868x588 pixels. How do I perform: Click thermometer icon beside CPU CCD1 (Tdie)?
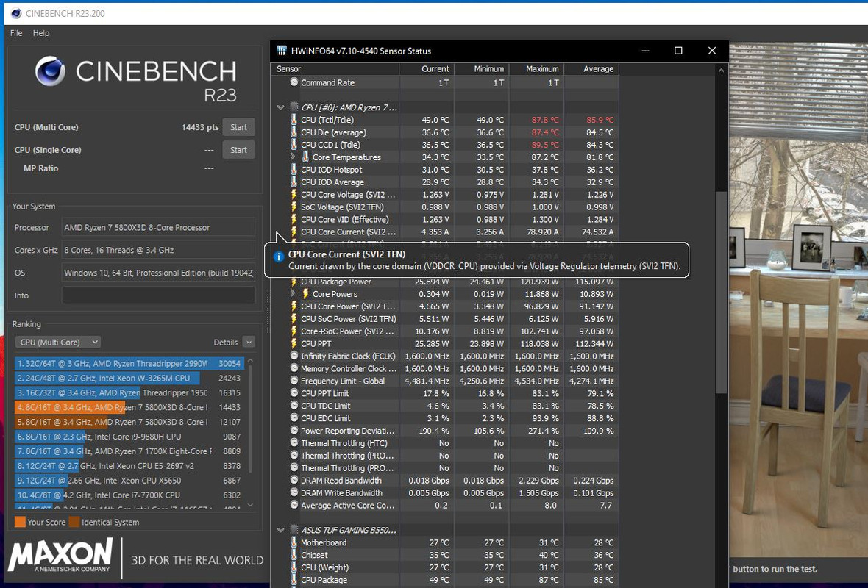click(x=294, y=144)
